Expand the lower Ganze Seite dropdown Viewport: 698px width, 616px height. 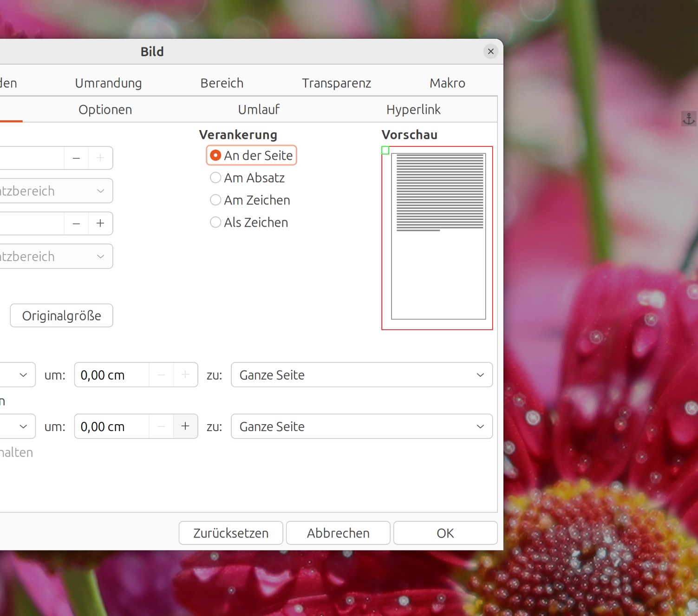362,426
